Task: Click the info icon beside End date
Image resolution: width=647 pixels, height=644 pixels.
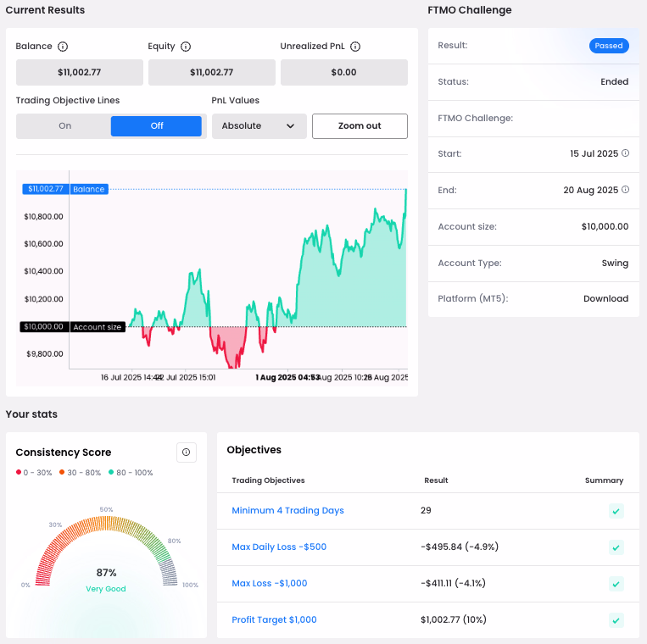Action: (625, 190)
